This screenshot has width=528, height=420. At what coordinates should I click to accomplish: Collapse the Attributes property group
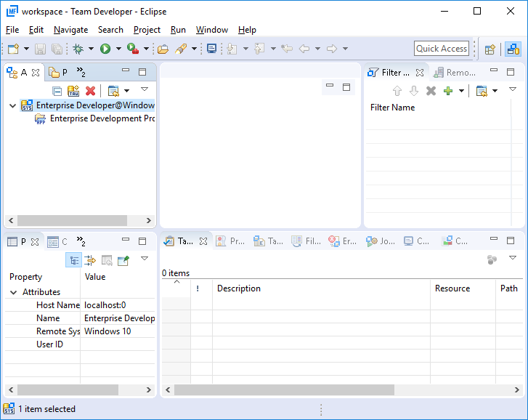(14, 292)
